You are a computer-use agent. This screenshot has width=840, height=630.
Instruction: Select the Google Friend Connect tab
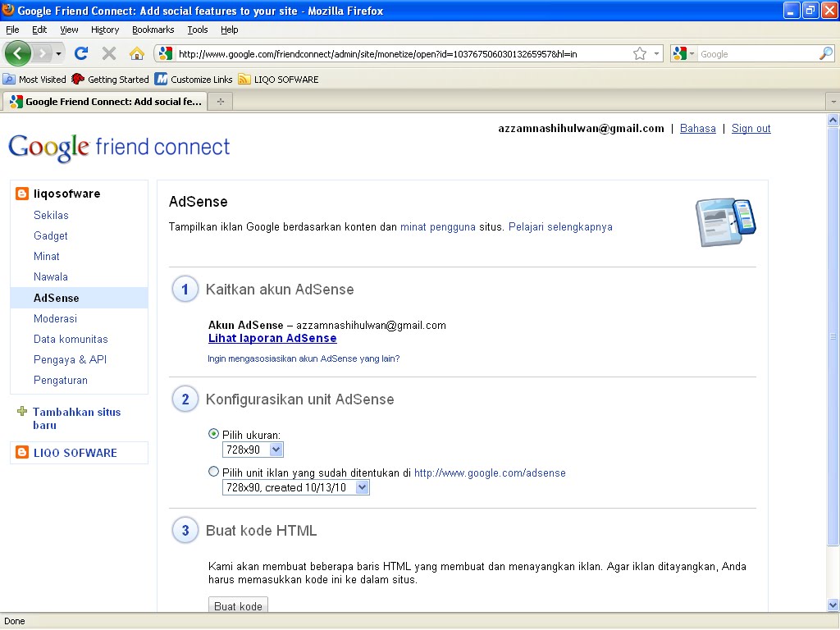pos(104,101)
